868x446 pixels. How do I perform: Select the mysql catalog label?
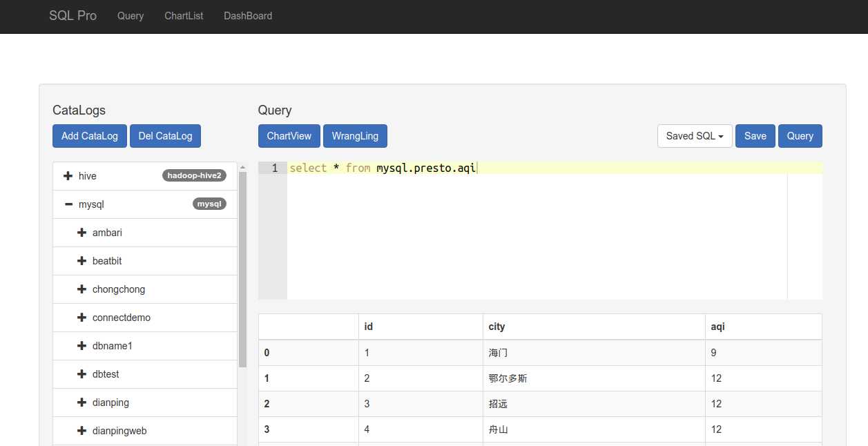click(91, 204)
